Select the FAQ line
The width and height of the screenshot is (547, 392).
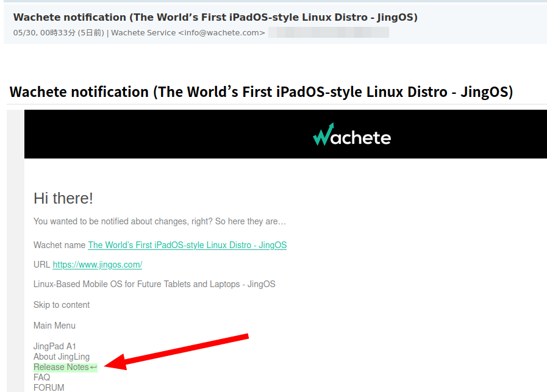pyautogui.click(x=42, y=377)
